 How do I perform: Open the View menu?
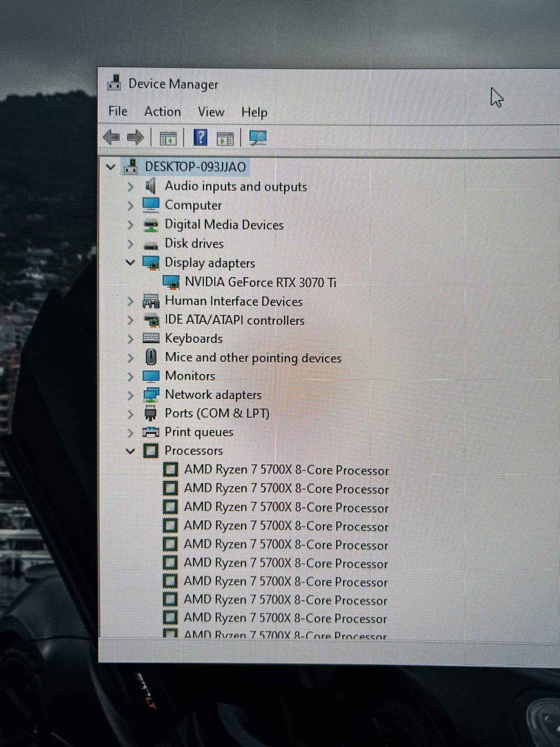[x=211, y=112]
